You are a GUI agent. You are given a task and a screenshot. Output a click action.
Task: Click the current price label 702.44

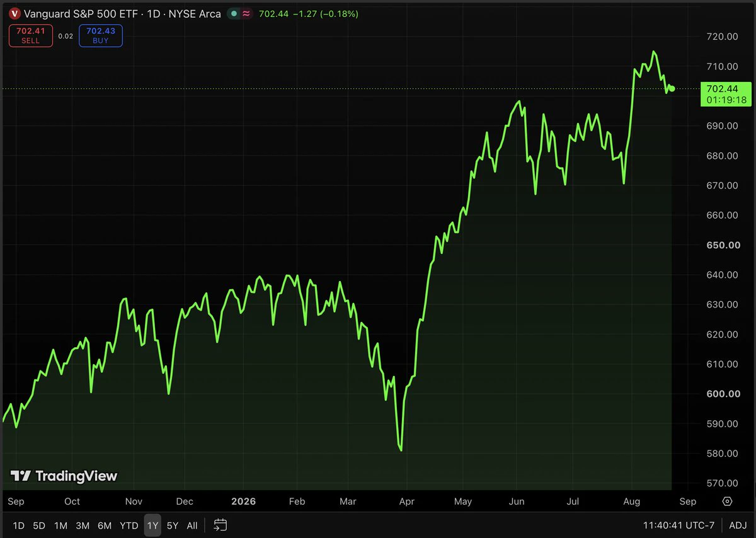[722, 89]
